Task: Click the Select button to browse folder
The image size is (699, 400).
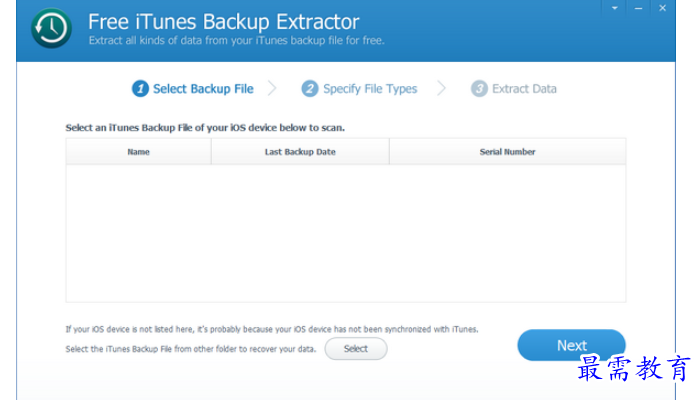Action: [x=356, y=349]
